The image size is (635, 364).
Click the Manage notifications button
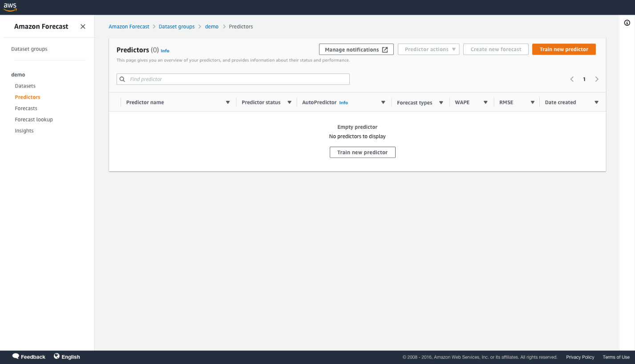click(x=356, y=49)
